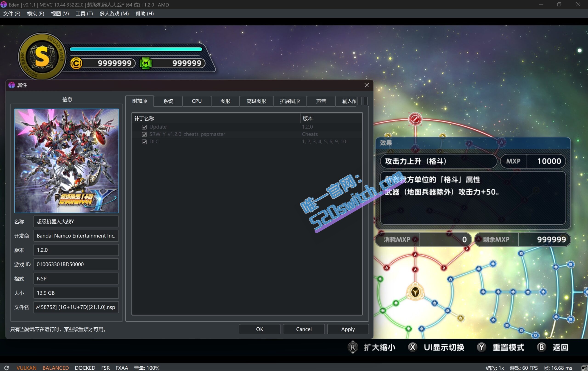Open the 模拟 (E) menu
Screen dimensions: 588x371
(x=36, y=14)
